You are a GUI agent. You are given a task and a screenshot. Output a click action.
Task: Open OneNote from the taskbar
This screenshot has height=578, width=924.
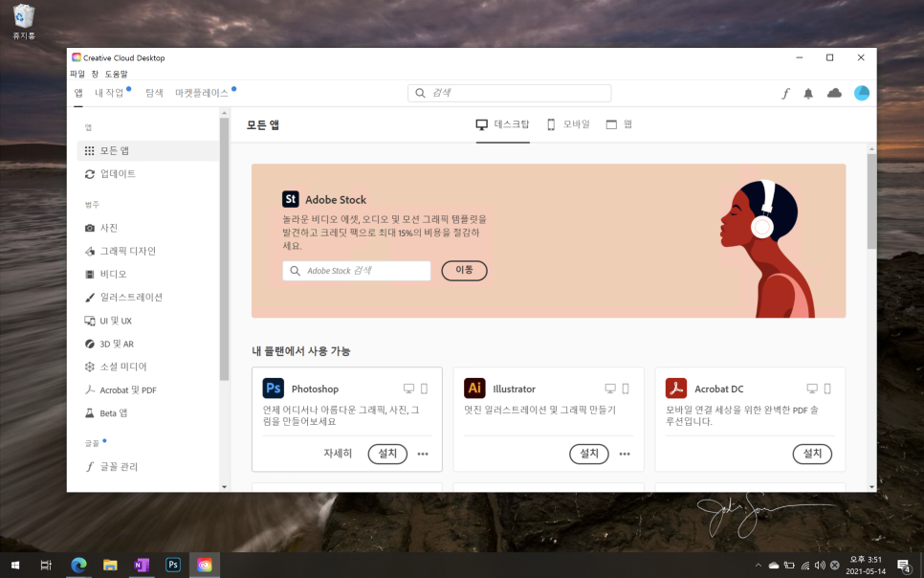[x=142, y=565]
